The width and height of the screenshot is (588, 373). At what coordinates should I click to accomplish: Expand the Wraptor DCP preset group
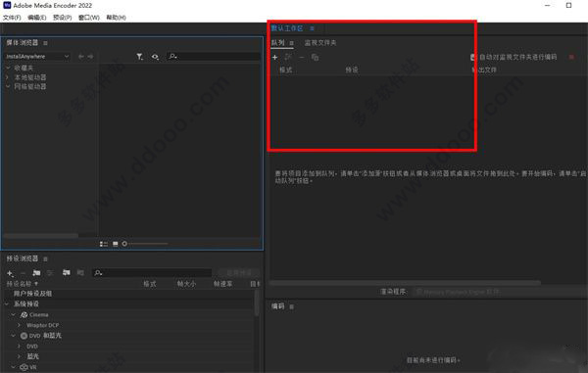19,325
